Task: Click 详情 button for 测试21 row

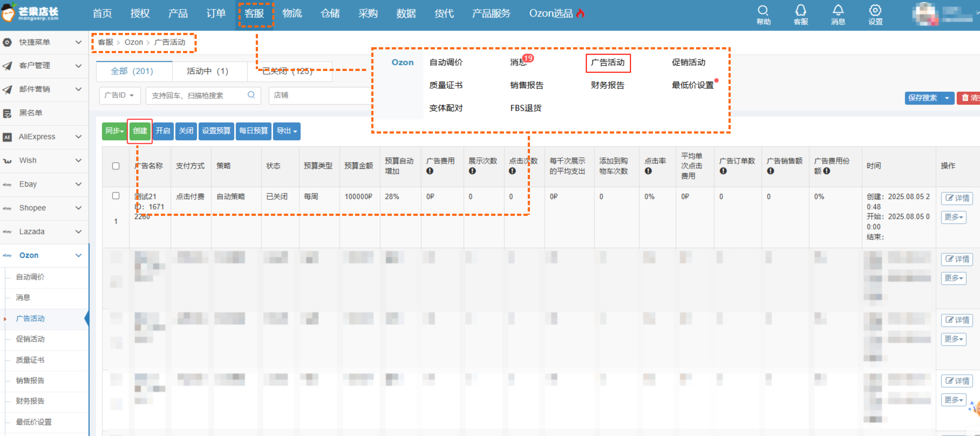Action: 957,198
